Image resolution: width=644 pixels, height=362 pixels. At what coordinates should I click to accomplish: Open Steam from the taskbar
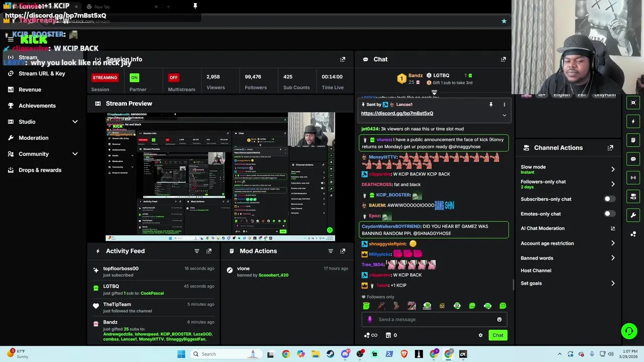tap(330, 354)
